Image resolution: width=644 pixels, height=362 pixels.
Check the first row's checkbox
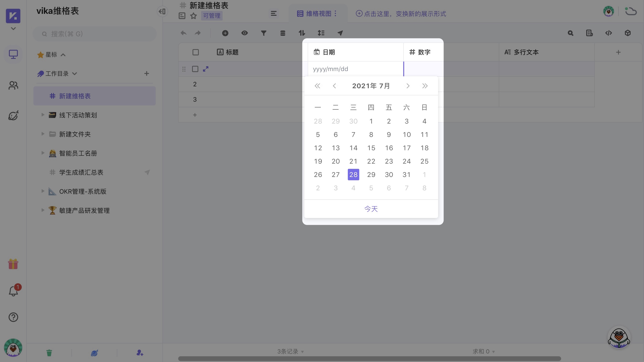point(195,69)
